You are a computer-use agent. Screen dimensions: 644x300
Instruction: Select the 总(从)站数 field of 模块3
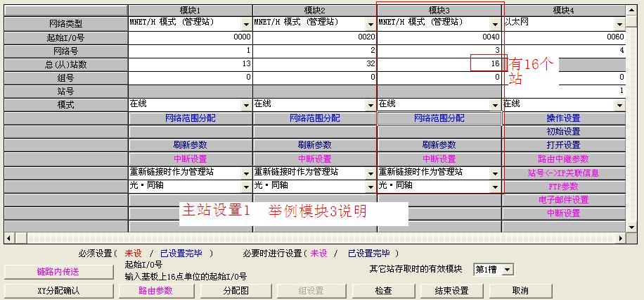[439, 64]
